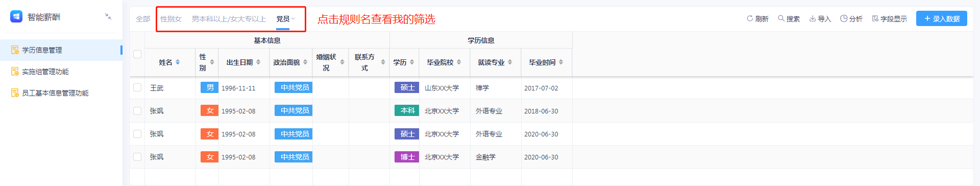Viewport: 980px width, 186px height.
Task: Select the 男本科以上/女大专以上 filter rule
Action: tap(229, 19)
